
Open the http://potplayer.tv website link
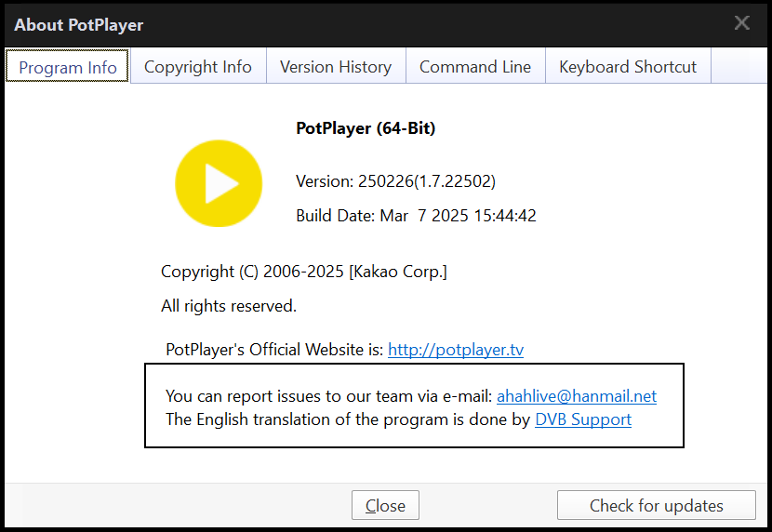pos(456,350)
